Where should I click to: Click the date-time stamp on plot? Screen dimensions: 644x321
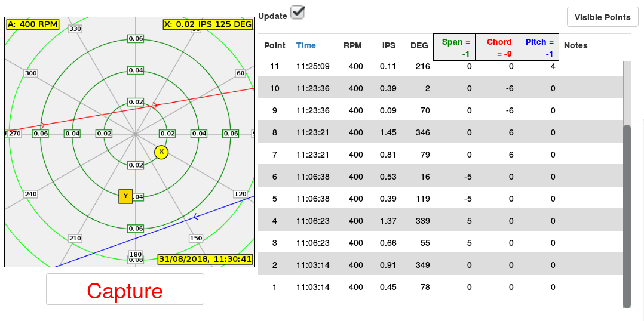pos(205,260)
